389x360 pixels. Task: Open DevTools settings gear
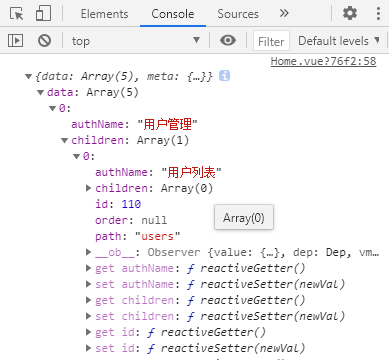(350, 13)
